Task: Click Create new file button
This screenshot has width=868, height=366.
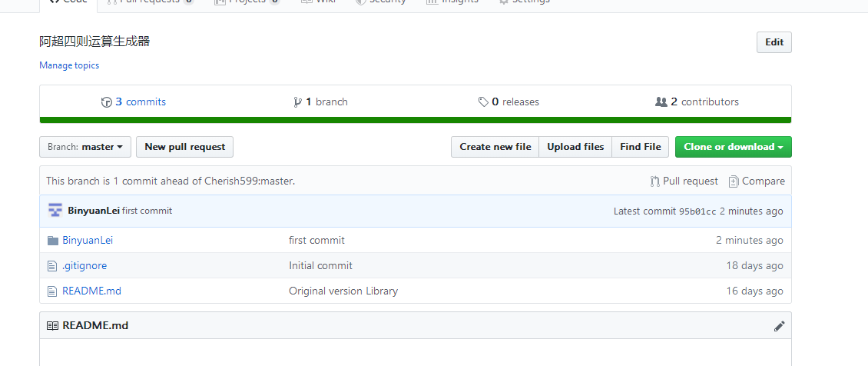Action: click(495, 147)
